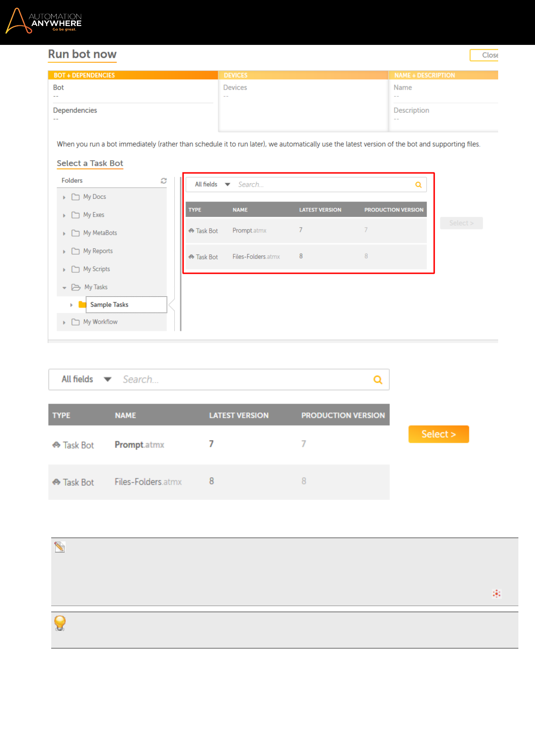The width and height of the screenshot is (535, 756).
Task: Click the NAME + DESCRIPTION panel header
Action: point(443,75)
